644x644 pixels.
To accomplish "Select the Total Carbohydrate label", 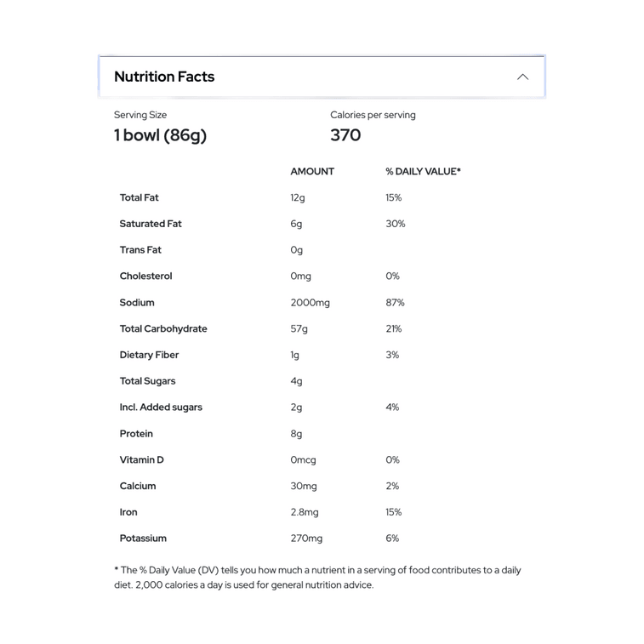I will (x=163, y=329).
